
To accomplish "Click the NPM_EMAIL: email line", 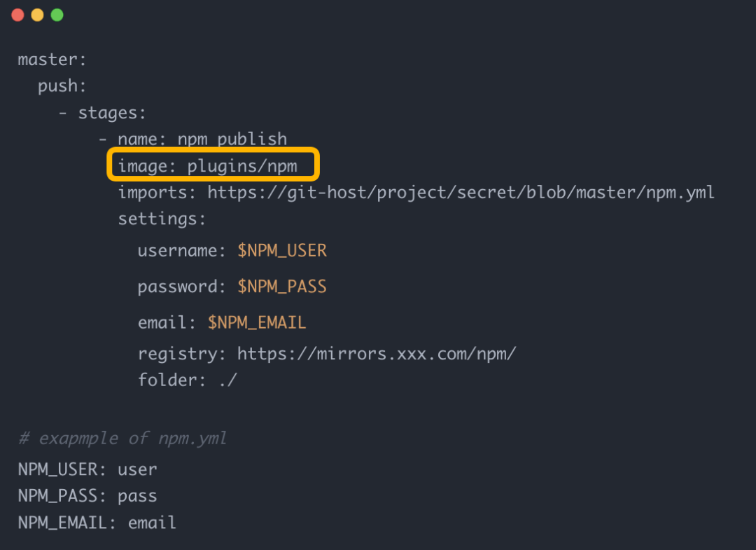I will point(97,522).
